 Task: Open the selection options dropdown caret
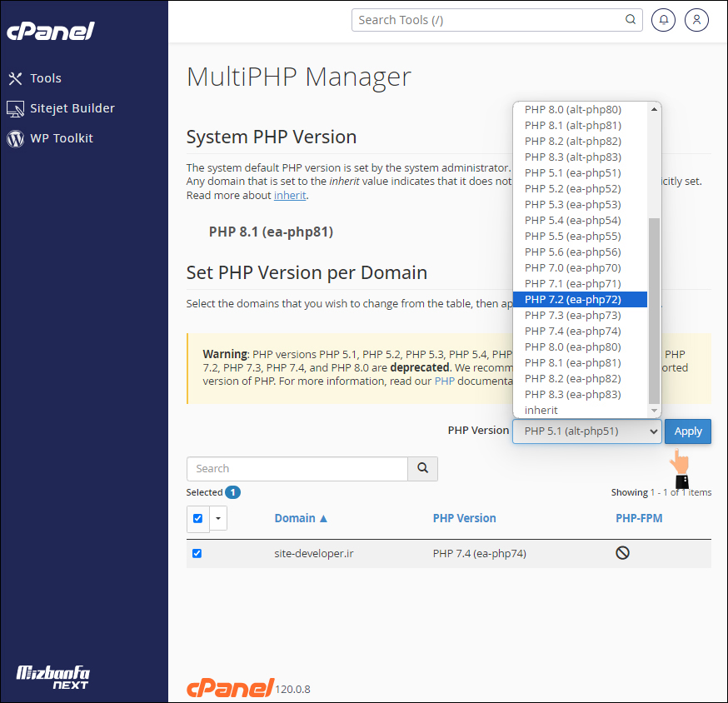218,518
